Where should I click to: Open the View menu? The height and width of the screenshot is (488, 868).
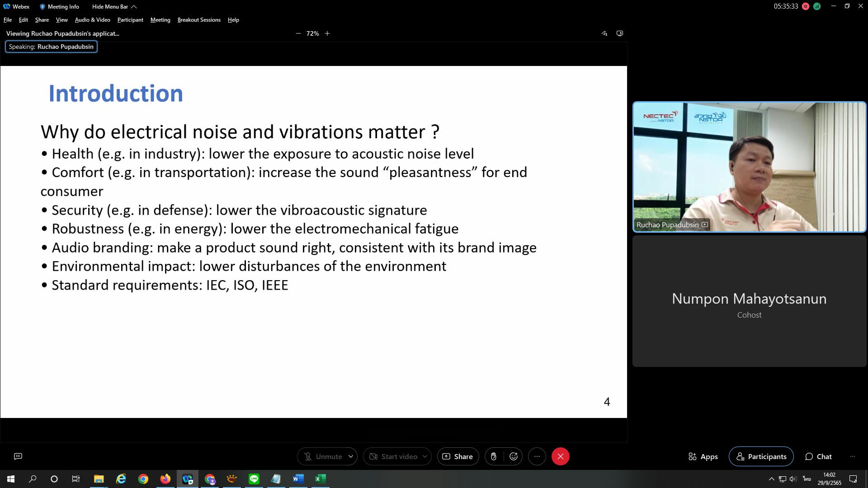pos(62,20)
